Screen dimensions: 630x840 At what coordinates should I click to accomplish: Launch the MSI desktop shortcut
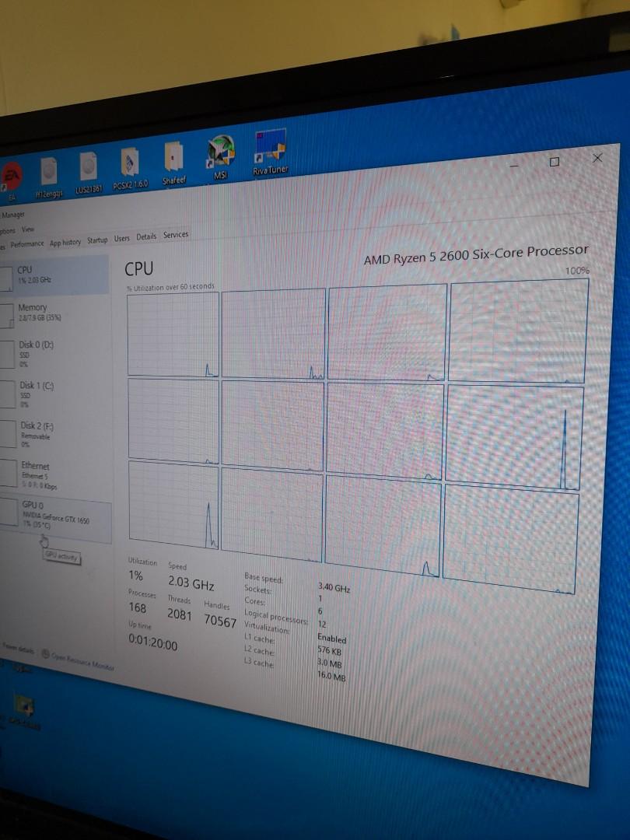tap(221, 157)
